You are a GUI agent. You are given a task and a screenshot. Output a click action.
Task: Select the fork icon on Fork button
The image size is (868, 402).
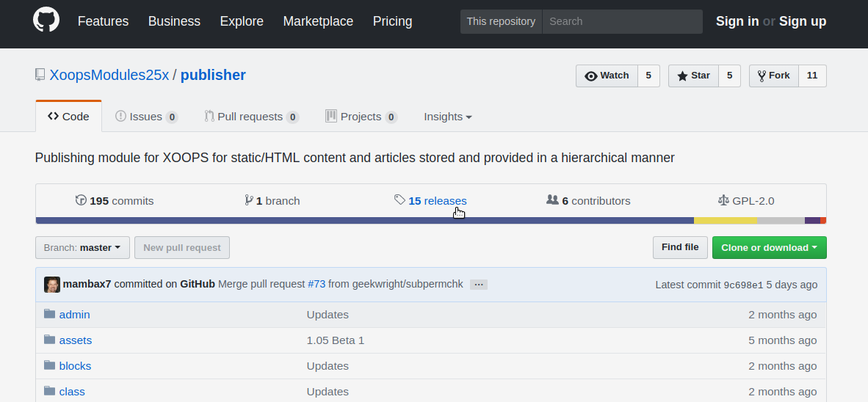pos(762,76)
